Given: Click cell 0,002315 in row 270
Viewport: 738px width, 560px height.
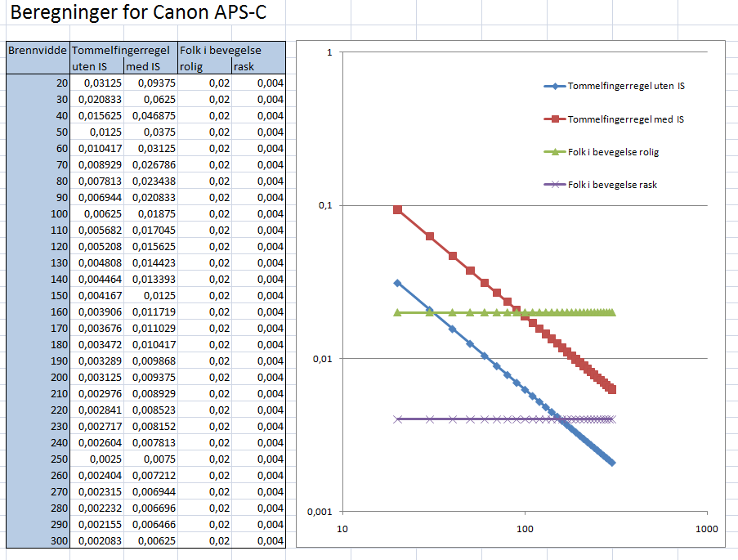Looking at the screenshot, I should click(x=97, y=491).
